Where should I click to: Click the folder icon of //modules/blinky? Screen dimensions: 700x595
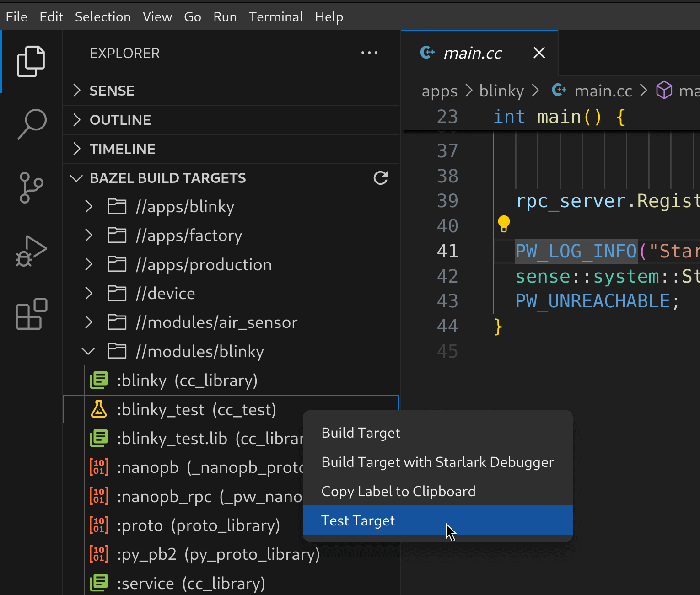(x=117, y=351)
